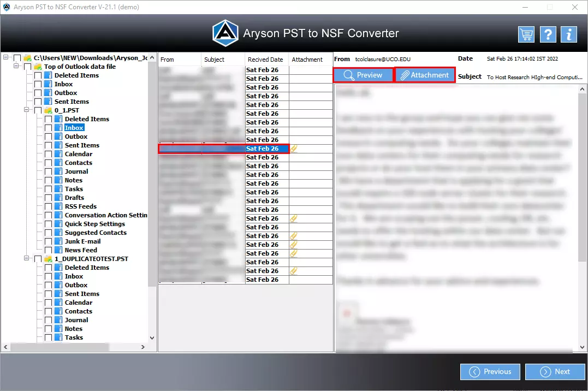Collapse the 1_DUPLICATEOTEST.PST tree node
Image resolution: width=588 pixels, height=391 pixels.
click(x=26, y=258)
